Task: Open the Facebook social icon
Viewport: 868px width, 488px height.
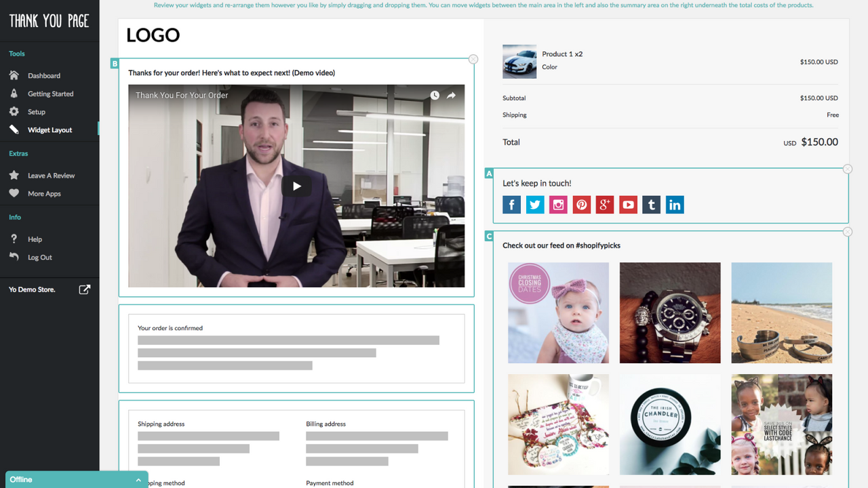Action: click(x=511, y=204)
